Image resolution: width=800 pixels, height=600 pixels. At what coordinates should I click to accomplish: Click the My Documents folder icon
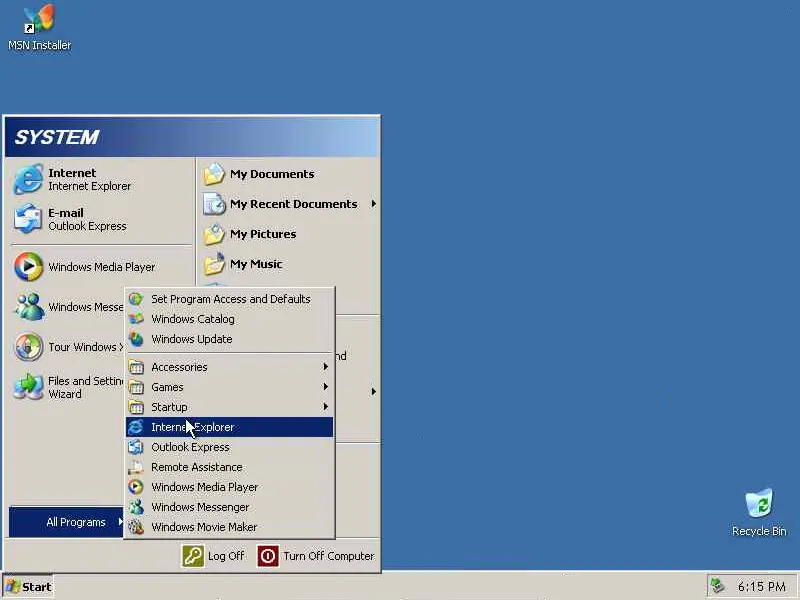(x=214, y=174)
